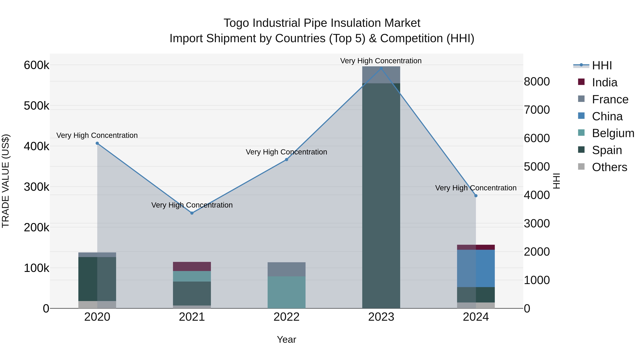Click the France segment atop the 2023 bar
The width and height of the screenshot is (644, 362).
[381, 75]
